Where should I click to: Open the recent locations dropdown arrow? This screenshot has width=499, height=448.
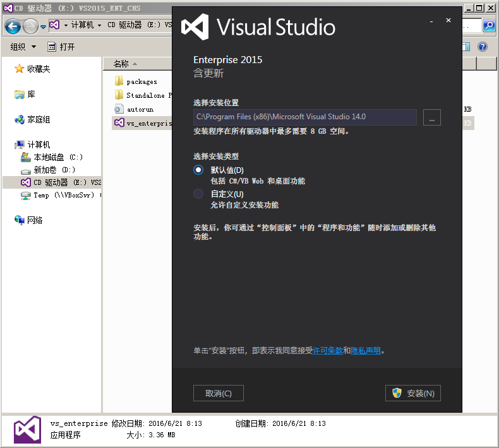click(43, 27)
